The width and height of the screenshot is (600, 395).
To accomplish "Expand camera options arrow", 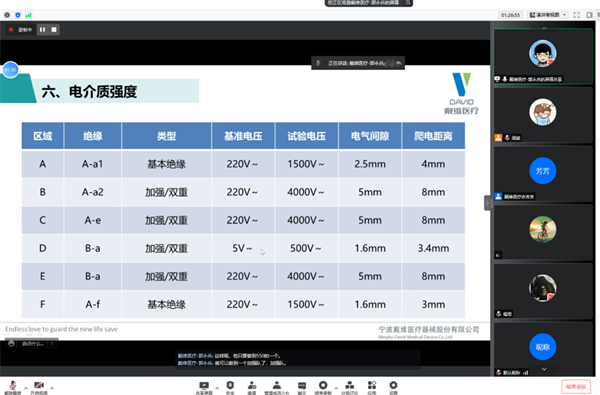I will click(x=52, y=388).
